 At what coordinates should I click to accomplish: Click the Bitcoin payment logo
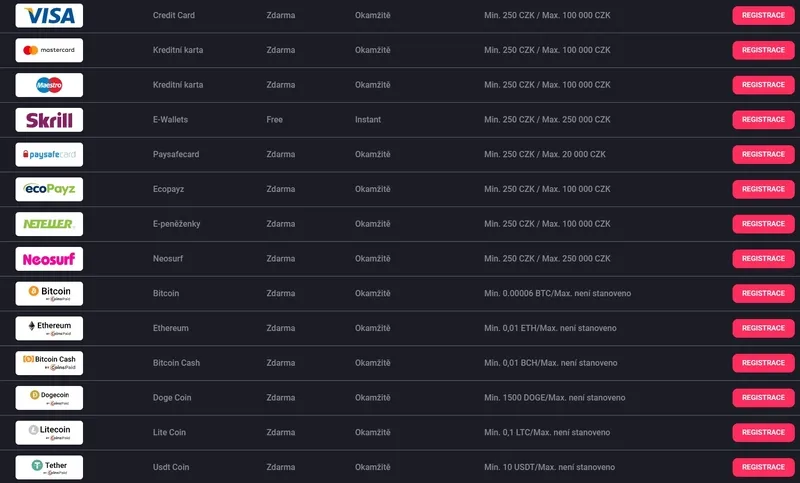coord(49,293)
